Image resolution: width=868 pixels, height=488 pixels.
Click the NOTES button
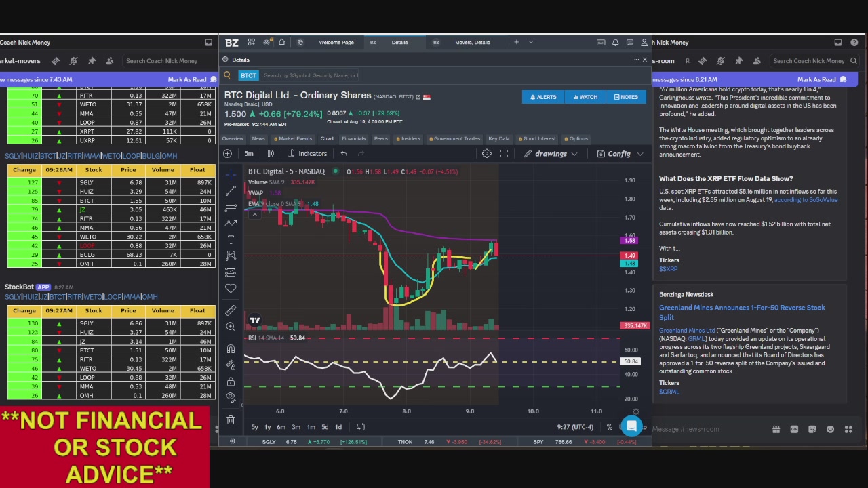tap(626, 97)
